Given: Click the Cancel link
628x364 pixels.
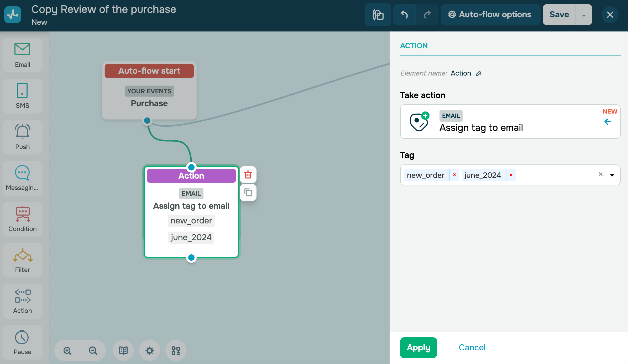Looking at the screenshot, I should [472, 347].
